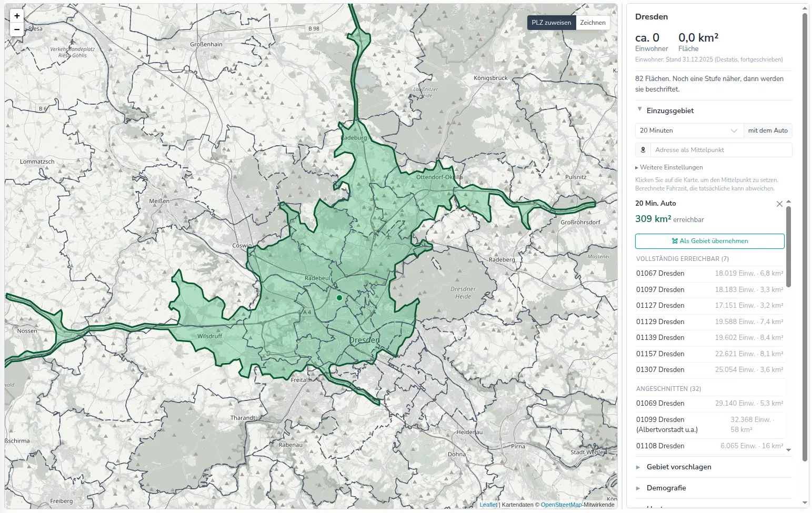Screen dimensions: 812x513
Task: Select the 01139 Dresden row
Action: point(710,338)
